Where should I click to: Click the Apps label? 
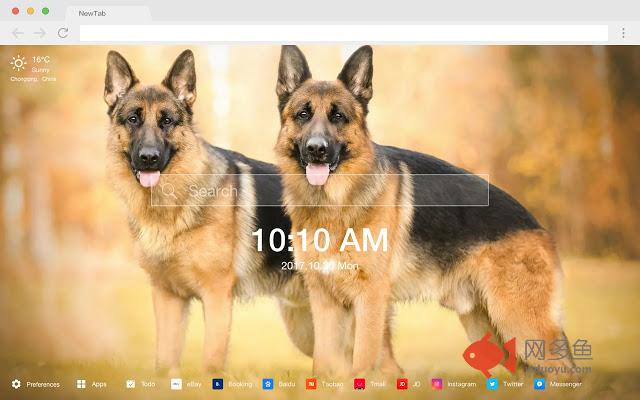coord(99,384)
